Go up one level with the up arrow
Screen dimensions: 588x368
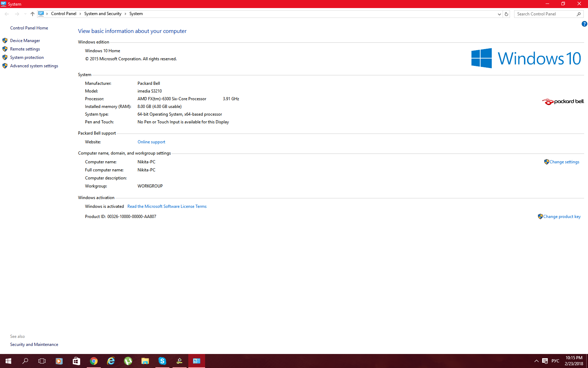coord(33,14)
